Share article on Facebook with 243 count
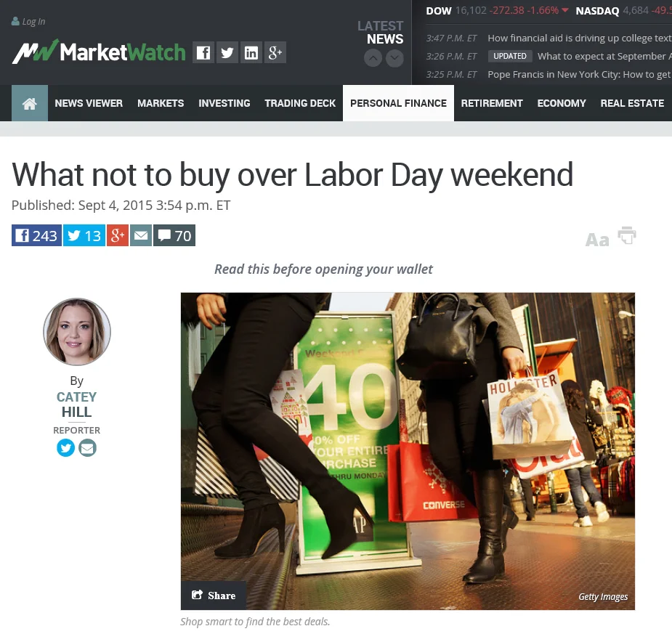Screen dimensions: 672x634 [x=36, y=235]
